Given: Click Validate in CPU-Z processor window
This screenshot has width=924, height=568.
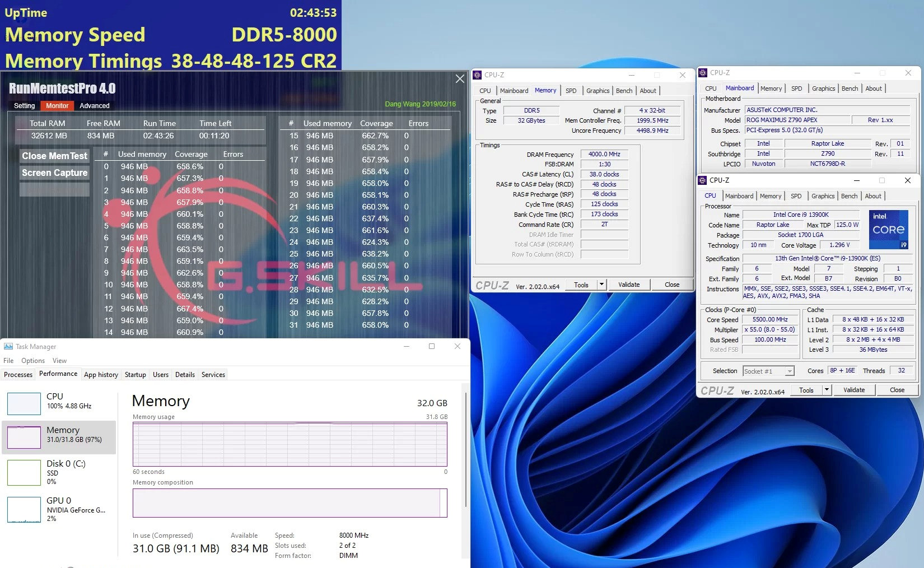Looking at the screenshot, I should pyautogui.click(x=854, y=390).
